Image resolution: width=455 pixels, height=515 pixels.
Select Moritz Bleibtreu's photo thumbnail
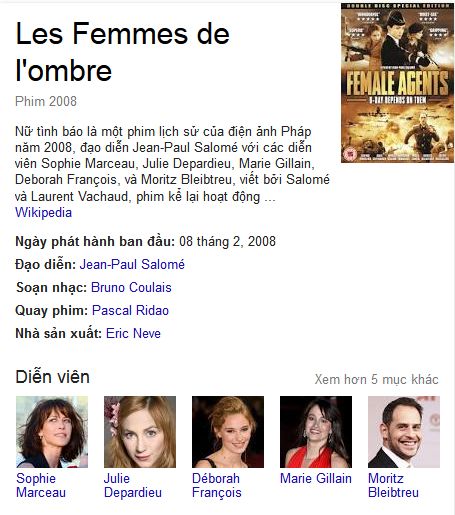[x=404, y=432]
